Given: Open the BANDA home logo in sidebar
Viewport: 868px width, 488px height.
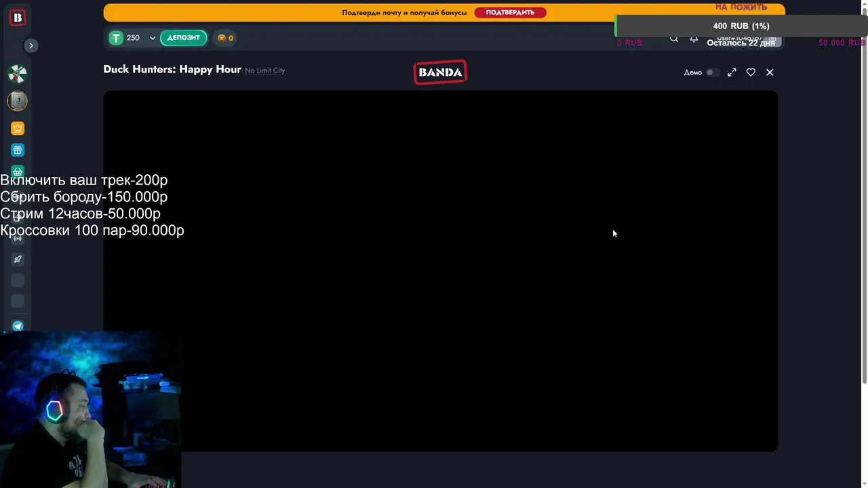Looking at the screenshot, I should (18, 18).
